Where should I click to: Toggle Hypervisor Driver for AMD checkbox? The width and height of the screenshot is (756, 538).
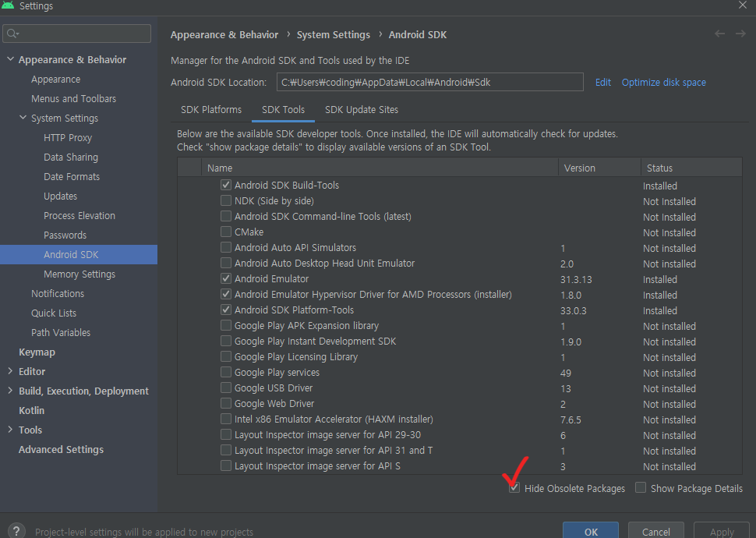226,294
